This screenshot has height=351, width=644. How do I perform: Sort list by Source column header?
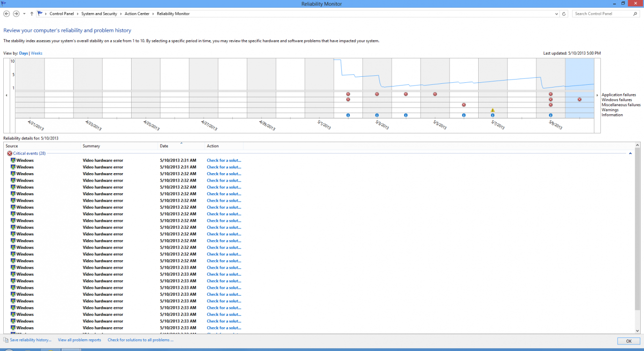(42, 146)
